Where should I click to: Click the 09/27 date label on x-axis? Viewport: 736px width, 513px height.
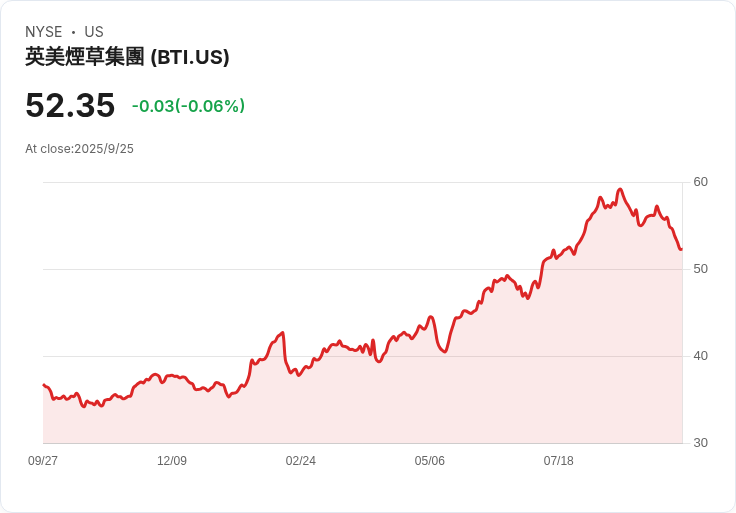click(x=43, y=461)
